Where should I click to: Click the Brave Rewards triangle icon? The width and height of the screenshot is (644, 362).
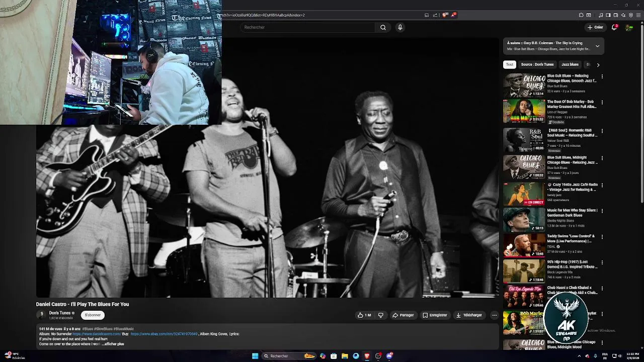pyautogui.click(x=453, y=15)
